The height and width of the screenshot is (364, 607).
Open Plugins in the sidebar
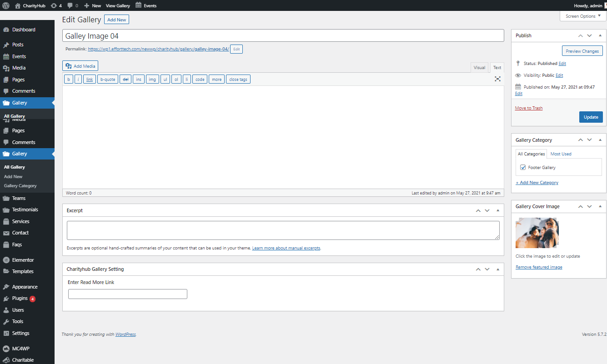(x=20, y=299)
